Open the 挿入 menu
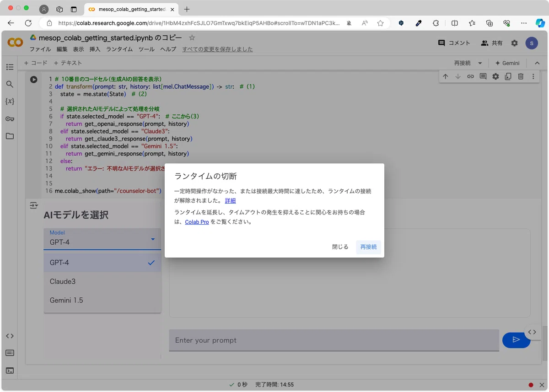Image resolution: width=549 pixels, height=392 pixels. 95,49
